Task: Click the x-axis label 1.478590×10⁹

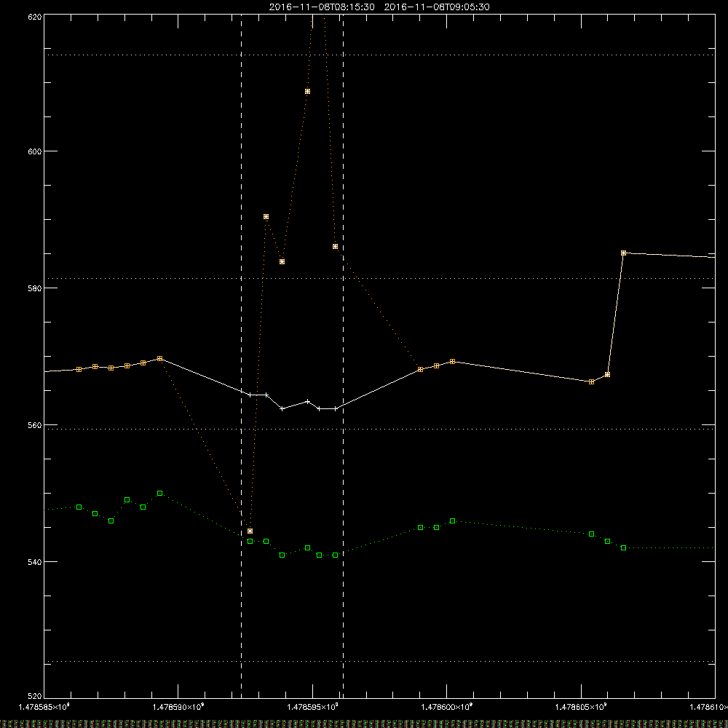Action: [x=178, y=707]
